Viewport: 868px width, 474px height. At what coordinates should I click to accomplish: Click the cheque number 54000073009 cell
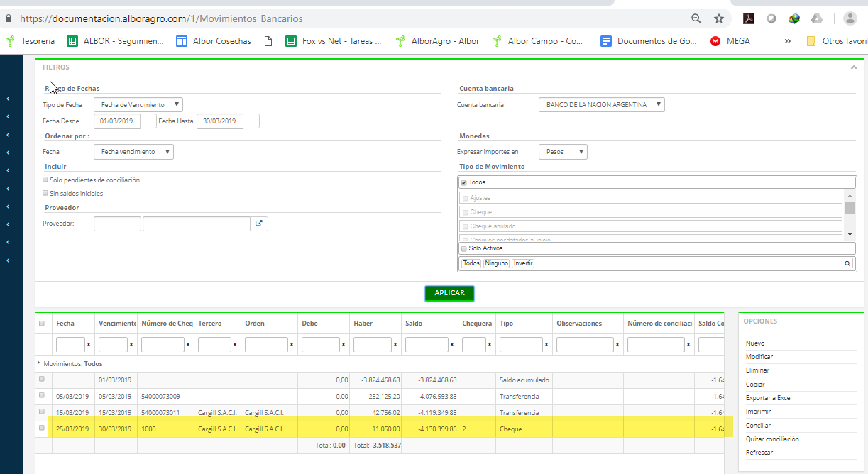point(165,397)
